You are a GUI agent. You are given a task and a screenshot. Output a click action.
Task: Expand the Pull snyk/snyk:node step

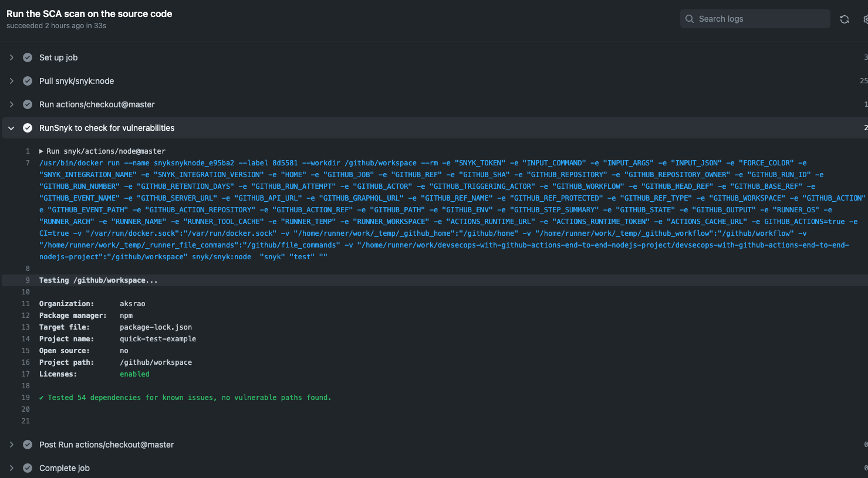click(x=11, y=81)
